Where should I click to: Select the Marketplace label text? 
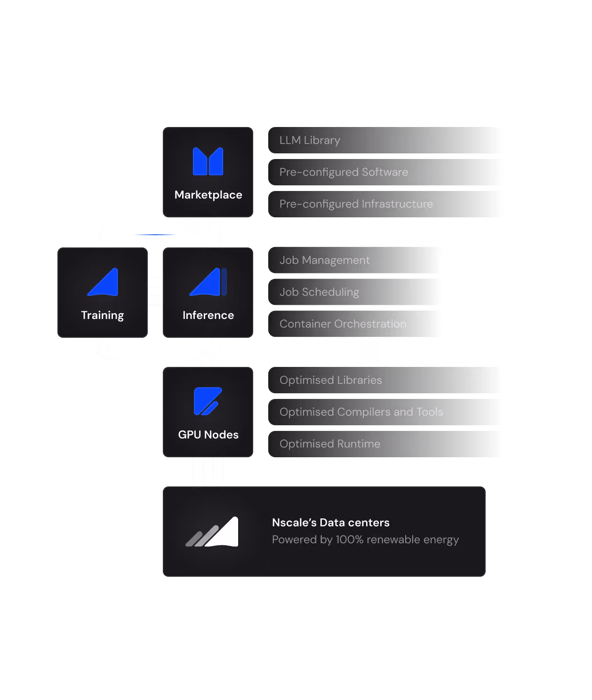coord(208,195)
